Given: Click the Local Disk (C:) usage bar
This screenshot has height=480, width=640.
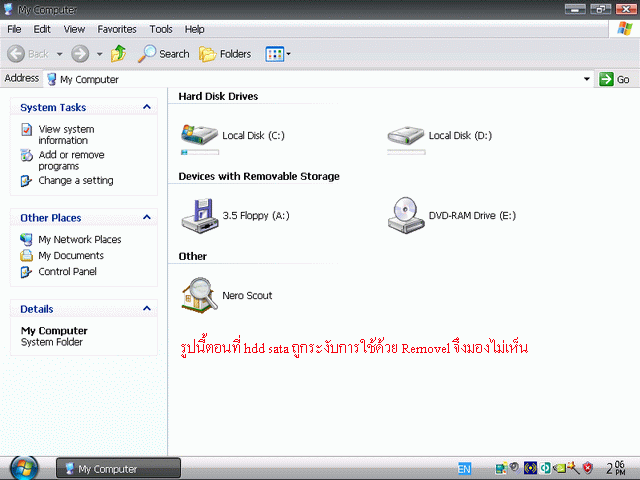Looking at the screenshot, I should tap(200, 152).
